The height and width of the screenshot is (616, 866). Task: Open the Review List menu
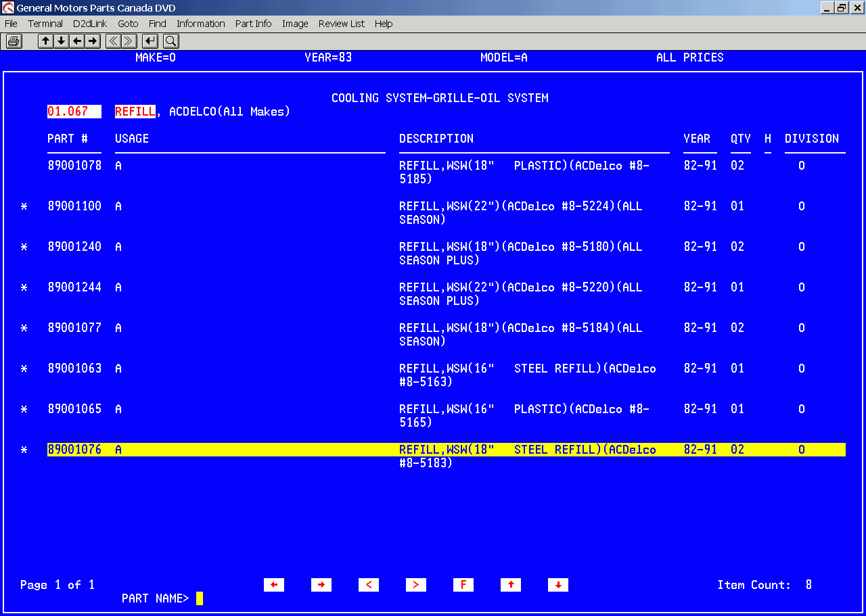pos(342,24)
